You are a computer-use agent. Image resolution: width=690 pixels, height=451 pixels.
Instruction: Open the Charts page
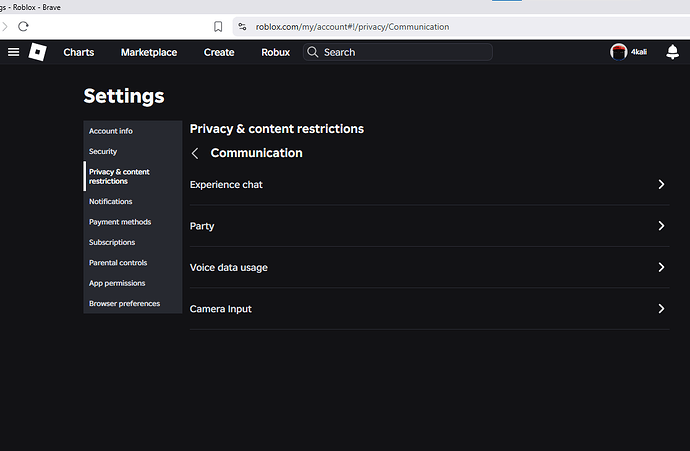[x=79, y=52]
